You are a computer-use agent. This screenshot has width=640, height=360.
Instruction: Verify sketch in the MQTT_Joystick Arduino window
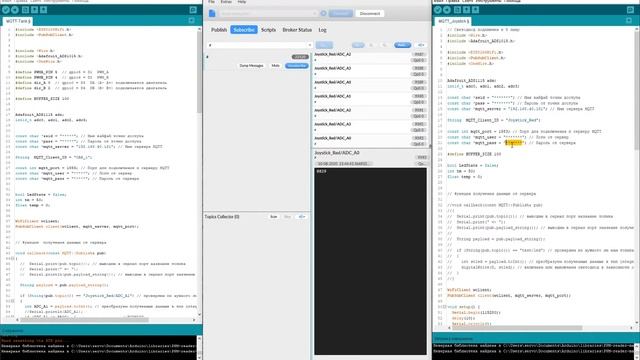pos(438,9)
